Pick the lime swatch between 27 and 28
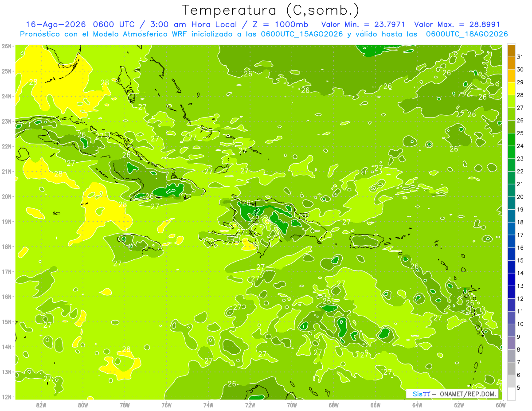This screenshot has height=411, width=532. pos(511,102)
